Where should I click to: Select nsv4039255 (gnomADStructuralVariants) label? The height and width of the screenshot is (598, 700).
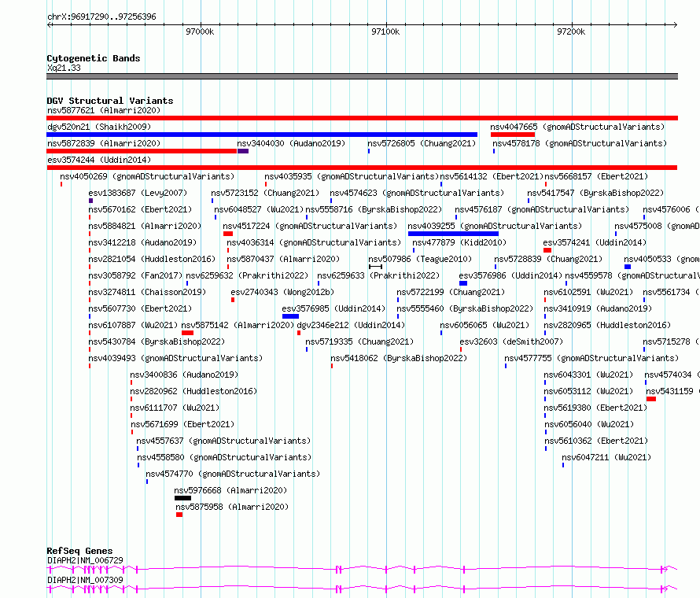tap(495, 226)
